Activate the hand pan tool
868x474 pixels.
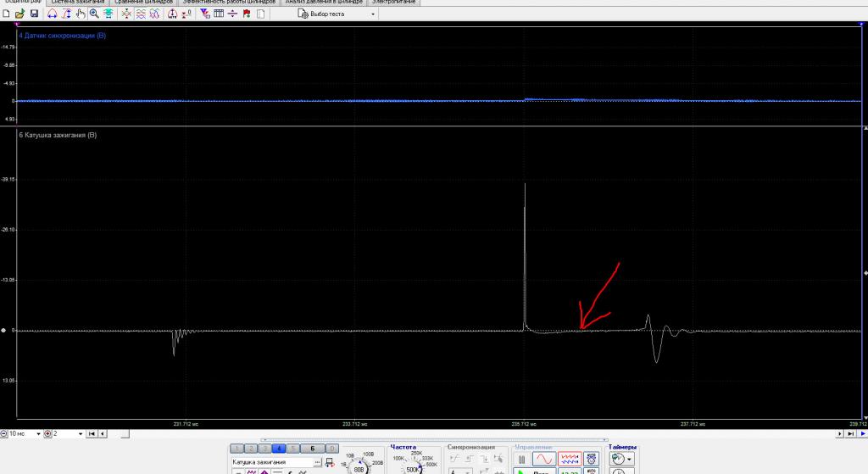pos(81,14)
